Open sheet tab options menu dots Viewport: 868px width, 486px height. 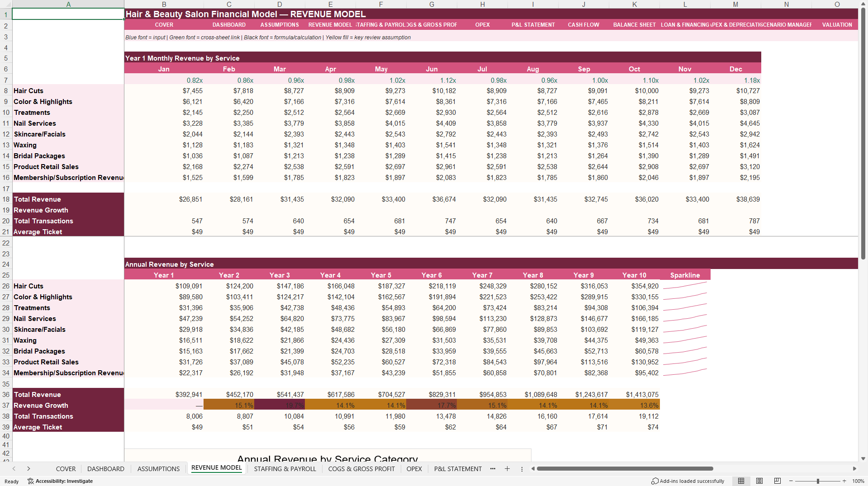tap(522, 469)
